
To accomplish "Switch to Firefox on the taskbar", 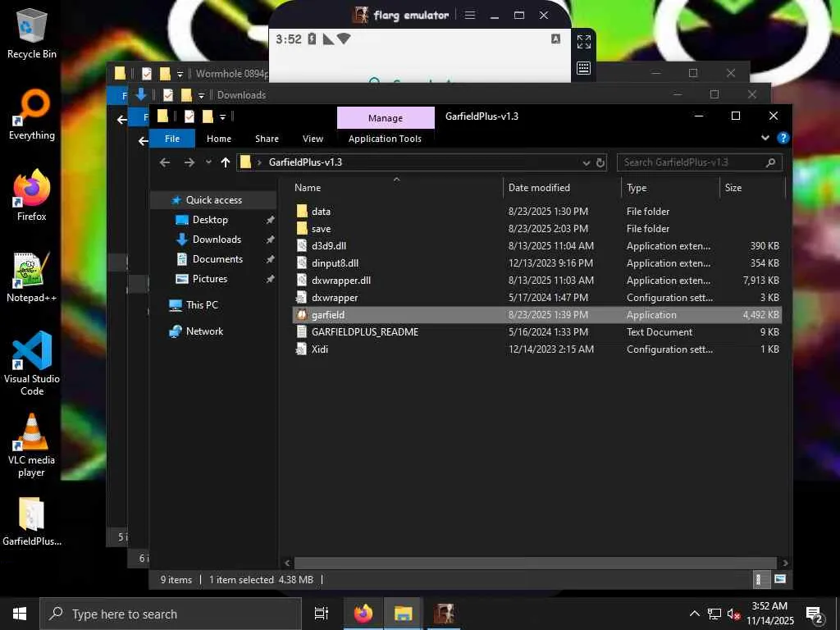I will coord(363,614).
